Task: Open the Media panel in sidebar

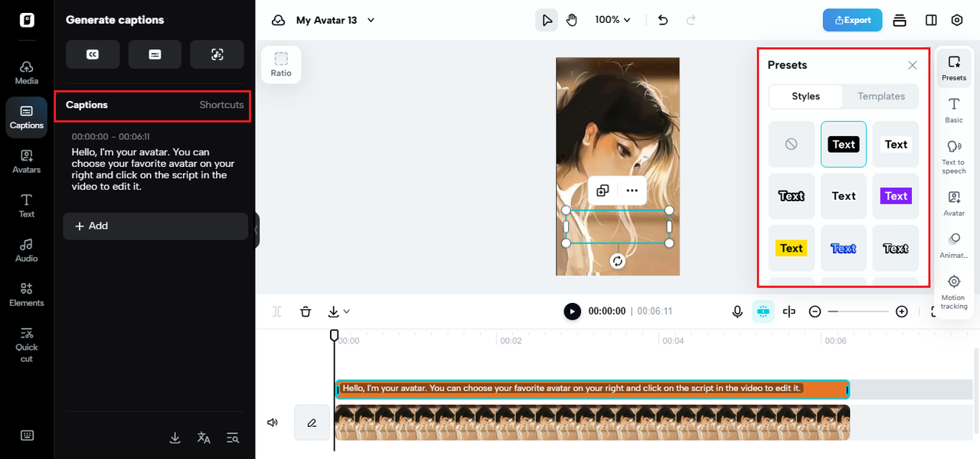Action: (x=27, y=73)
